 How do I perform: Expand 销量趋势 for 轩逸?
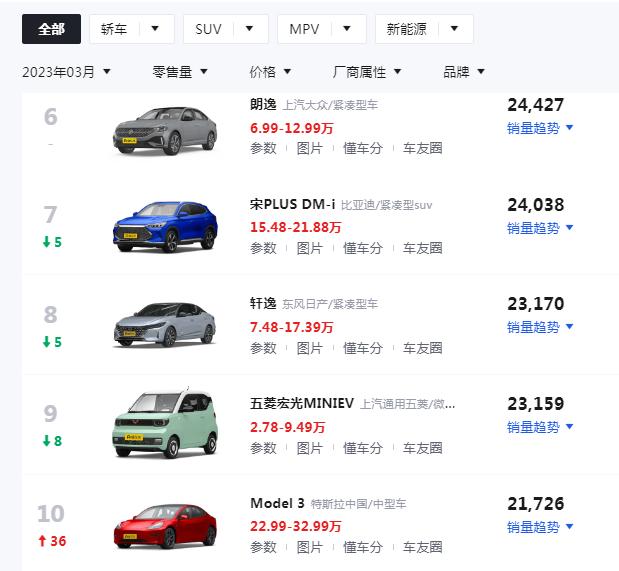540,327
